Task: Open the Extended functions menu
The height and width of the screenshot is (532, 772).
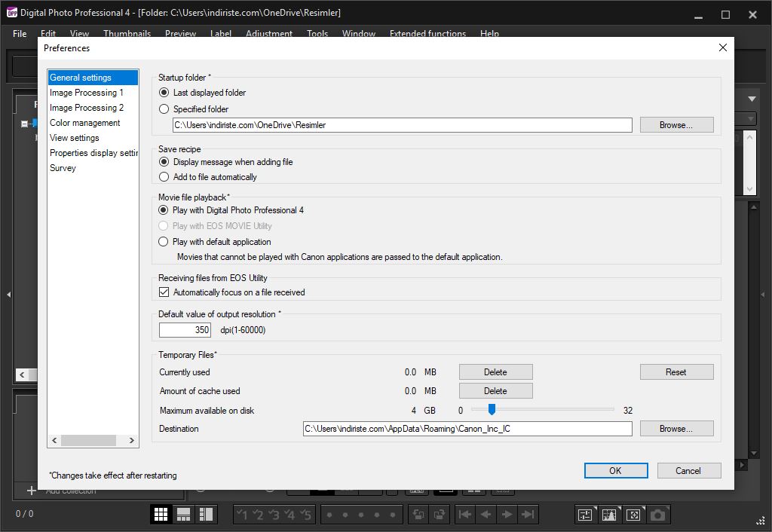Action: 427,33
